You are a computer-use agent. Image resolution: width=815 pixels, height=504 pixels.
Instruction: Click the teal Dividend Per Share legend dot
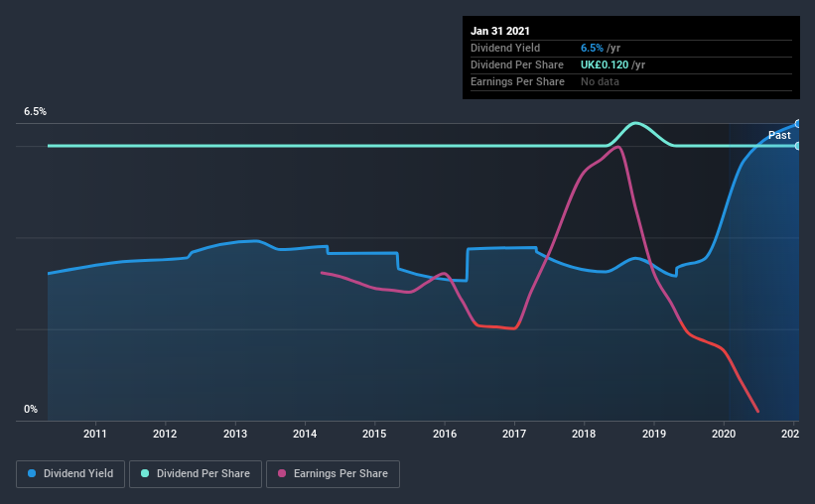pyautogui.click(x=145, y=473)
